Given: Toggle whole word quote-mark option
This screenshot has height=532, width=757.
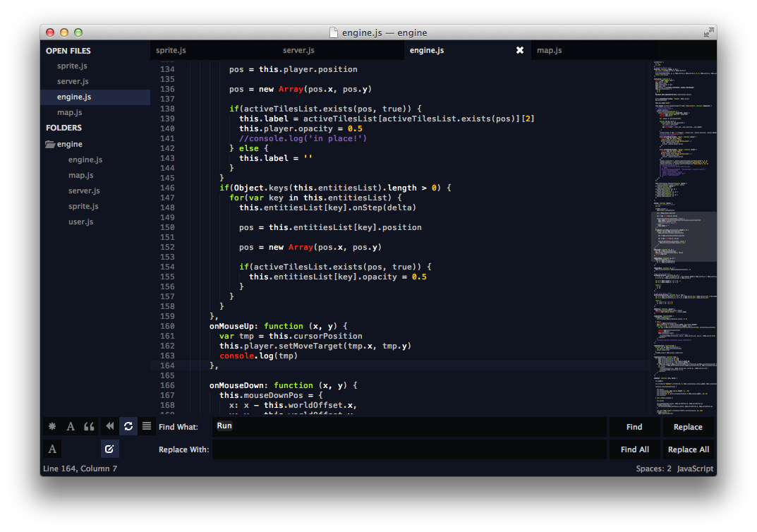Looking at the screenshot, I should click(x=90, y=426).
